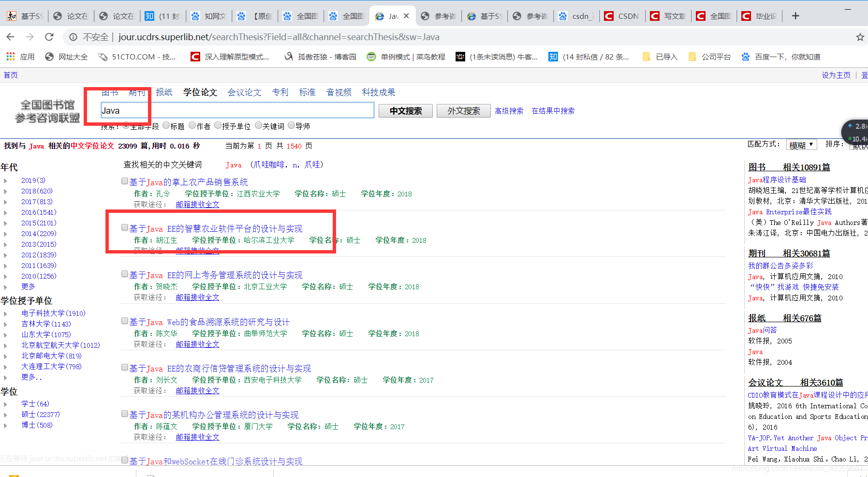868x477 pixels.
Task: Open the 51CTO.COM bookmark
Action: pyautogui.click(x=137, y=57)
